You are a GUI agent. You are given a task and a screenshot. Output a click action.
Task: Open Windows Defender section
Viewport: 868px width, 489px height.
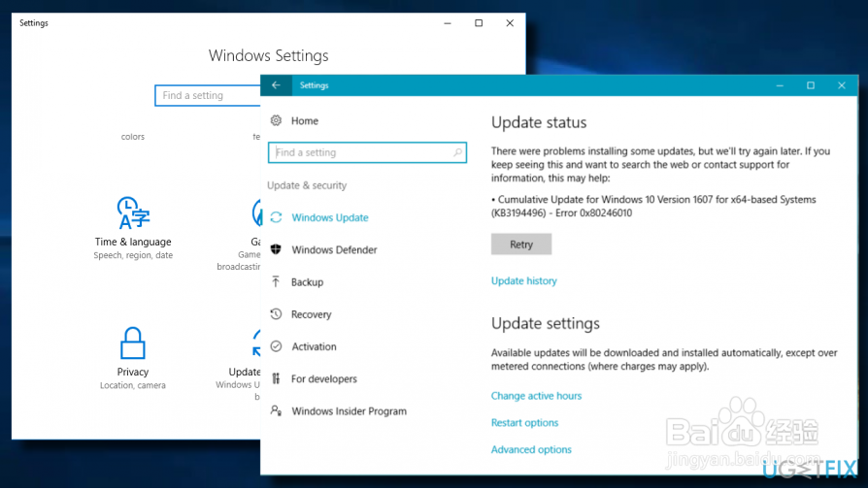[x=334, y=249]
